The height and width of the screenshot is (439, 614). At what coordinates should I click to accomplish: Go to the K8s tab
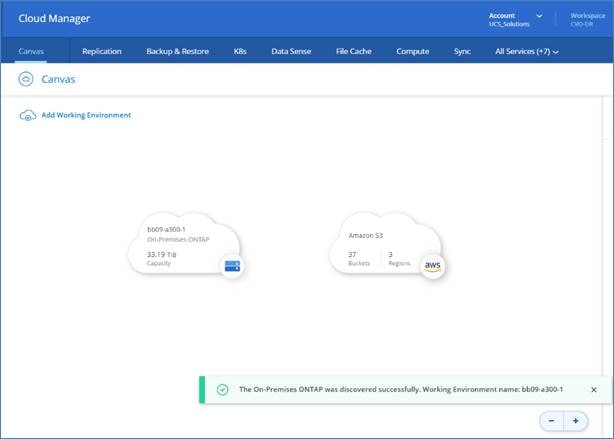pyautogui.click(x=240, y=51)
